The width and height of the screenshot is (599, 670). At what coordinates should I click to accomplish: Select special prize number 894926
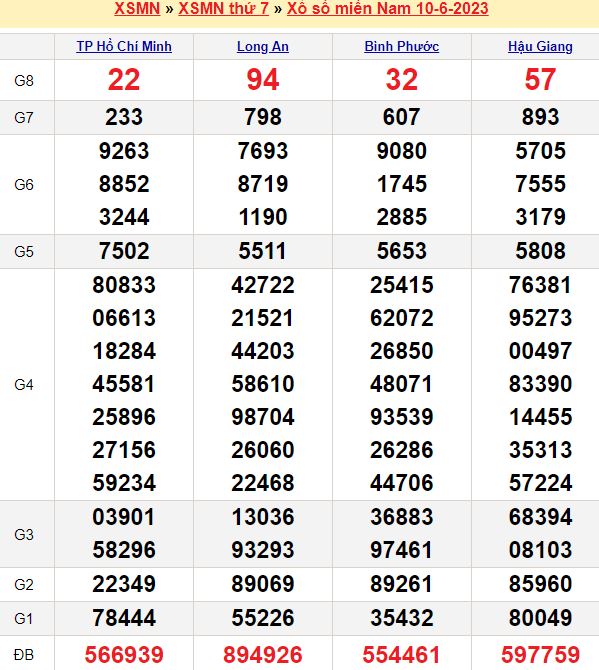263,655
